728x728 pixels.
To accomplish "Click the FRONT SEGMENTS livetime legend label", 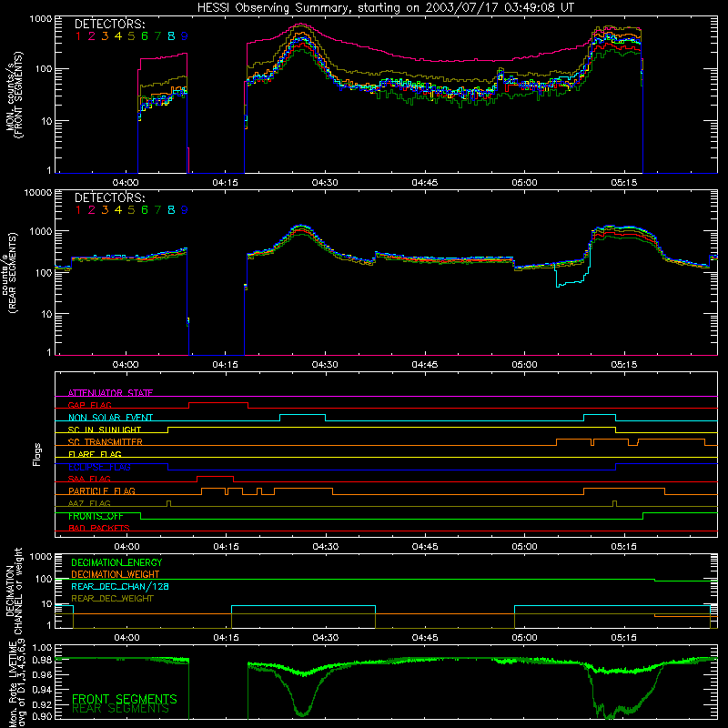I will tap(125, 699).
